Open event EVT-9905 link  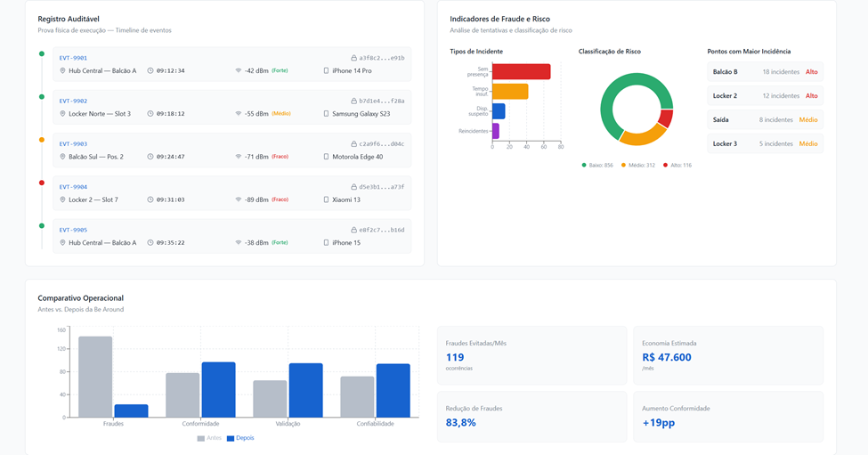click(73, 230)
